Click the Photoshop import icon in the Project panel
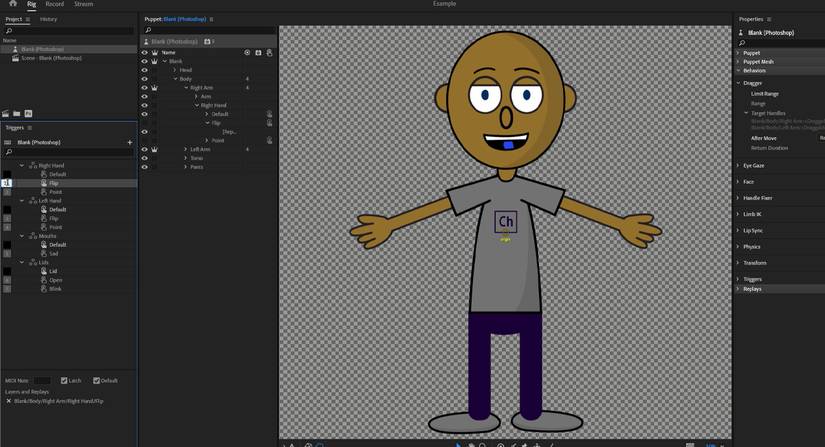Image resolution: width=825 pixels, height=447 pixels. [x=28, y=114]
